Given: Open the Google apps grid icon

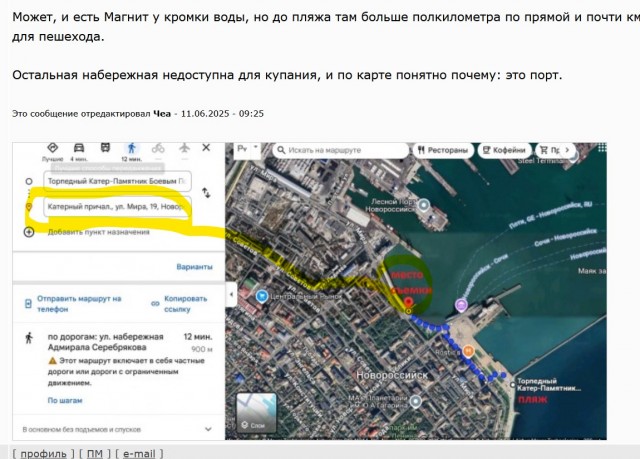Looking at the screenshot, I should coord(602,149).
